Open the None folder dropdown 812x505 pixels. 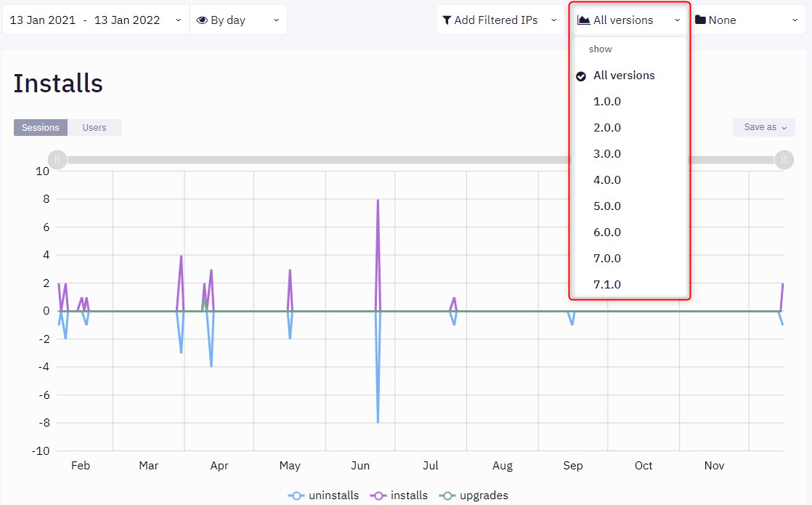pyautogui.click(x=747, y=20)
